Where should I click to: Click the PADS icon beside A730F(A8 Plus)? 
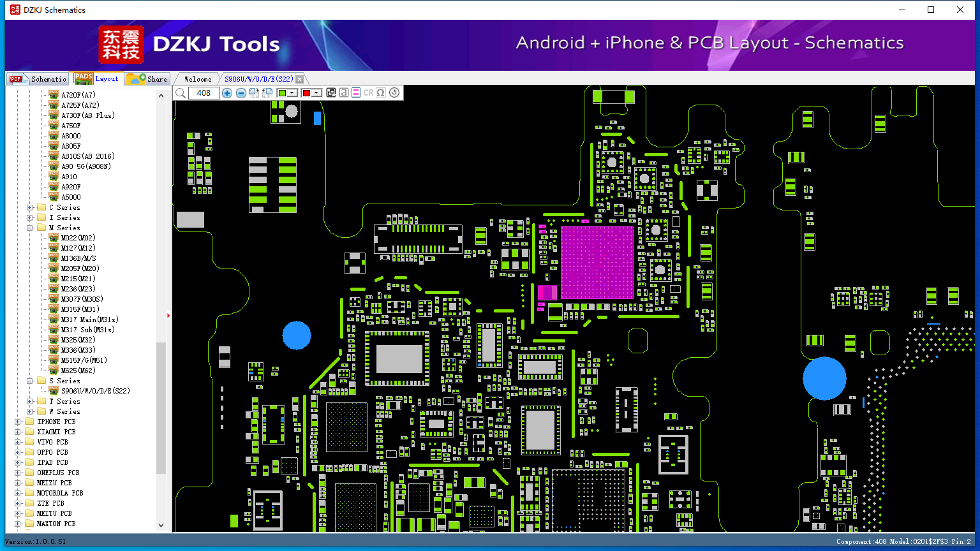tap(54, 115)
